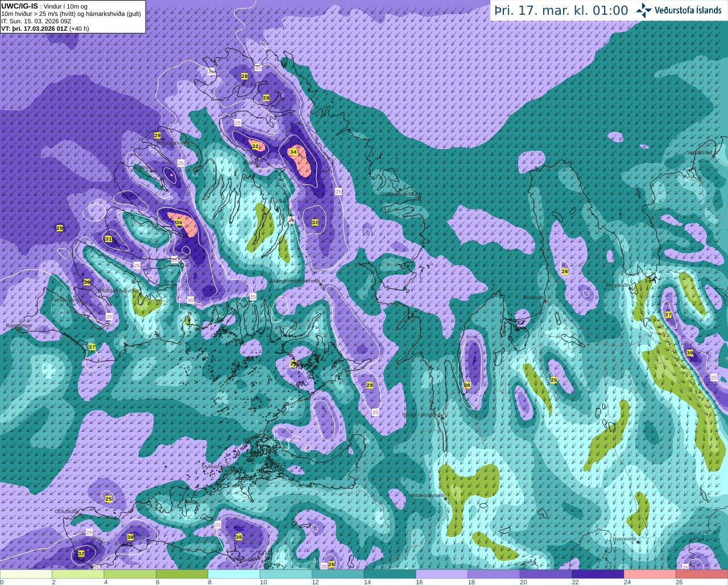Screen dimensions: 728x586
Task: Pick the light green 2–4 m/s legend swatch
Action: click(x=78, y=574)
